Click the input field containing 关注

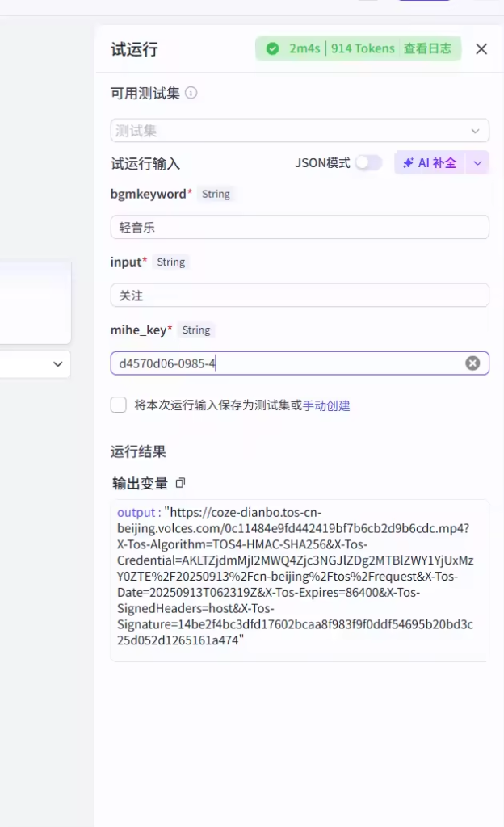[x=299, y=296]
